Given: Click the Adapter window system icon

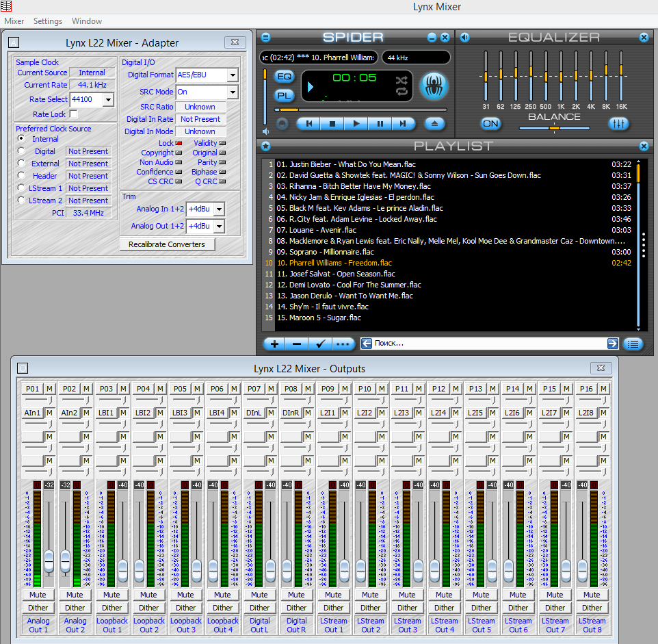Looking at the screenshot, I should 14,42.
